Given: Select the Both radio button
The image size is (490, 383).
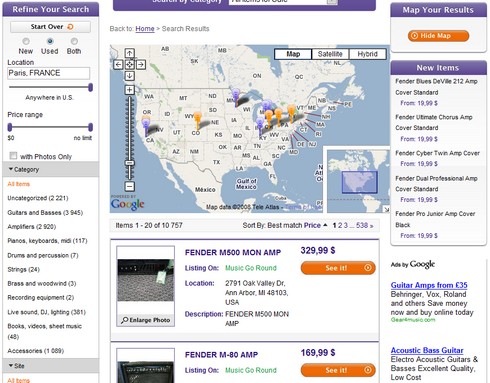Looking at the screenshot, I should coord(74,41).
